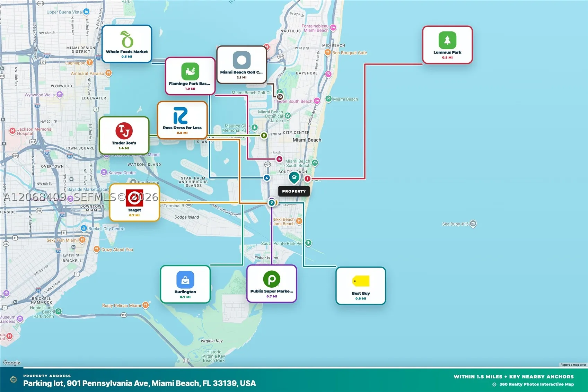Click the Historic Virginia Key Beach Park label
Image resolution: width=588 pixels, height=392 pixels.
[x=214, y=356]
